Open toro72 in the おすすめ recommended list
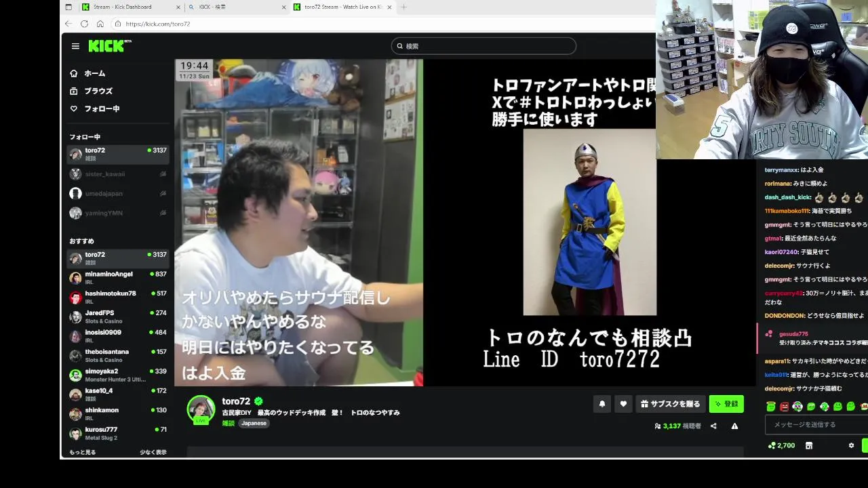The width and height of the screenshot is (868, 488). (118, 258)
